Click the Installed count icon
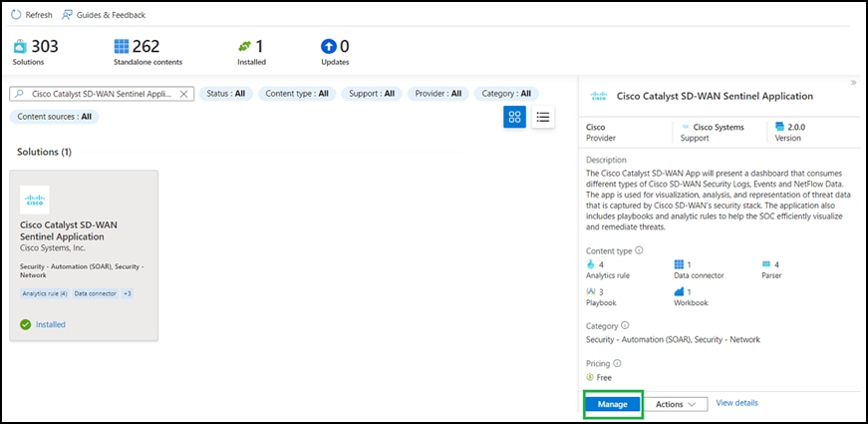The image size is (868, 424). pyautogui.click(x=245, y=46)
